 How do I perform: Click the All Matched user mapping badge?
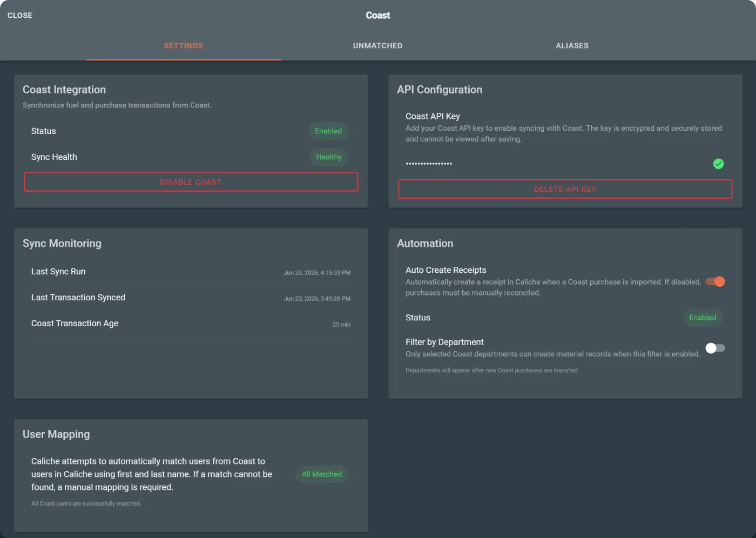coord(322,474)
